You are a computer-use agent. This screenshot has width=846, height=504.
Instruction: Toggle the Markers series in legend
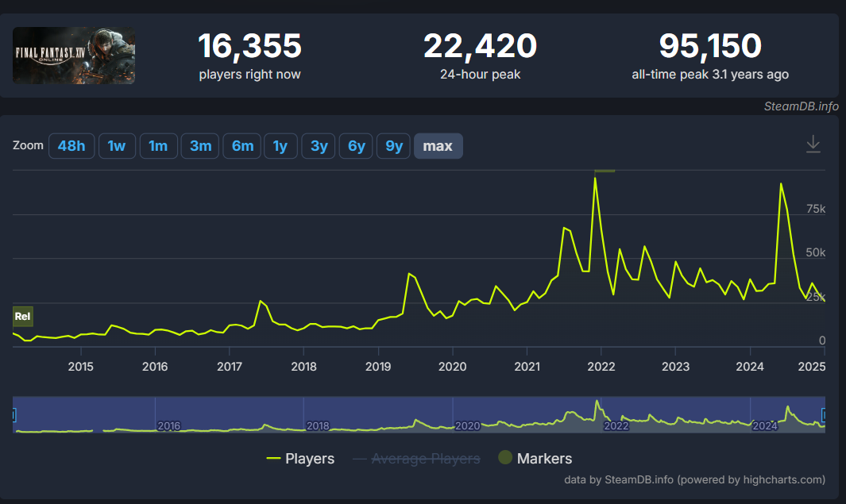coord(535,459)
